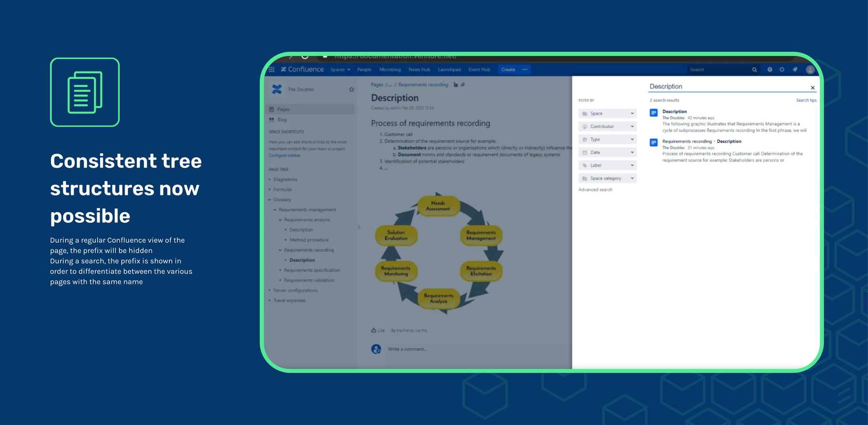The height and width of the screenshot is (425, 868).
Task: Open Requirements validation in page tree
Action: click(x=309, y=280)
